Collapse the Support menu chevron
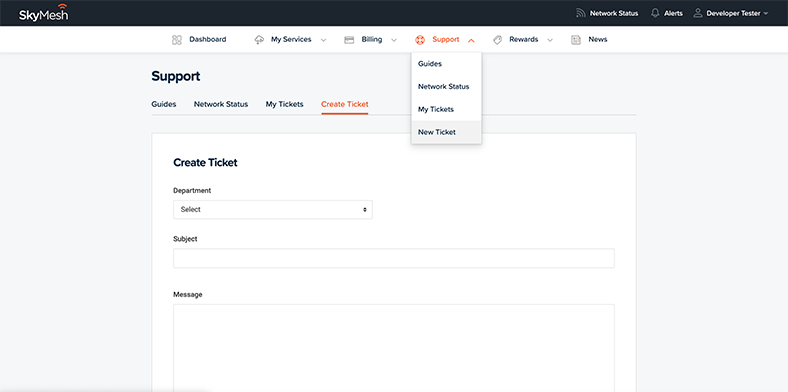Image resolution: width=788 pixels, height=392 pixels. (471, 40)
